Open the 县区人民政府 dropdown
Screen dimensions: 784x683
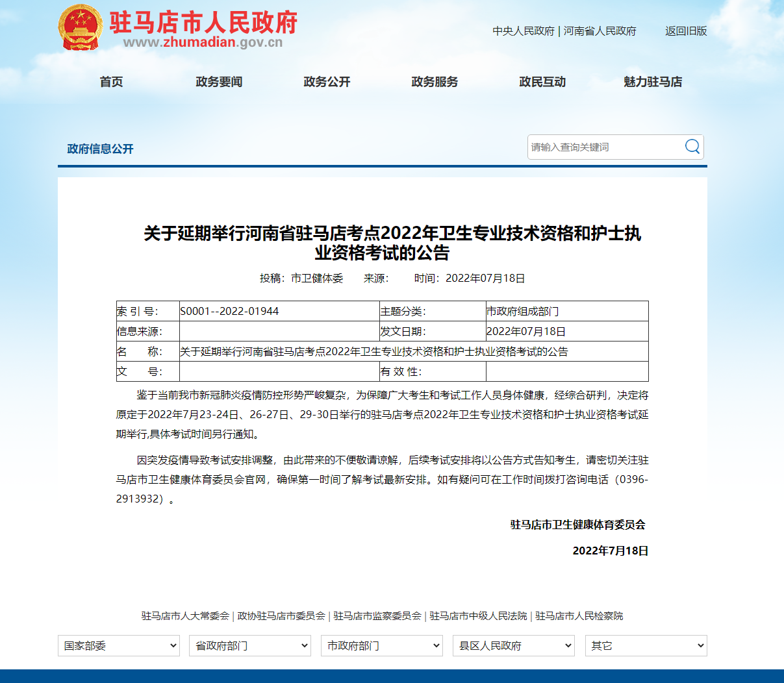[x=514, y=646]
